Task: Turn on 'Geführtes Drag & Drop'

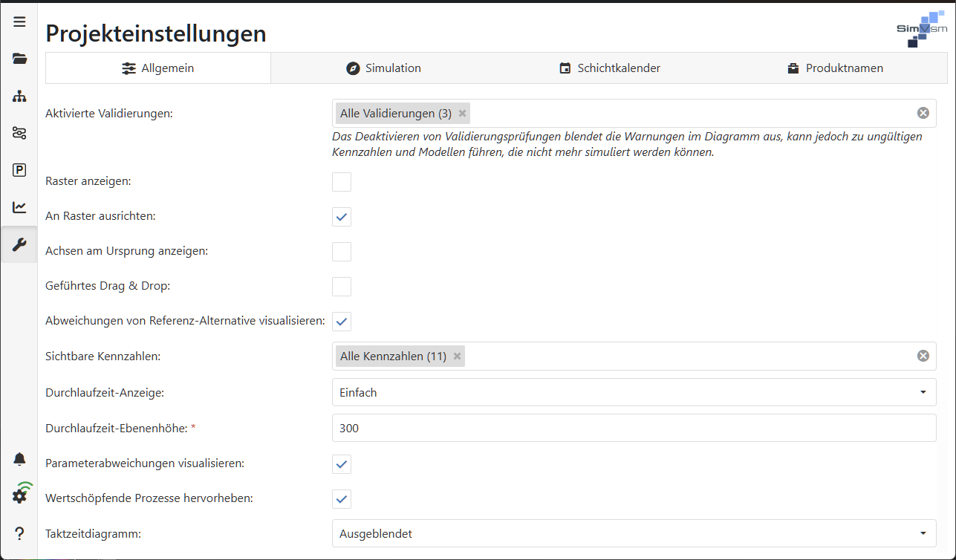Action: click(342, 287)
